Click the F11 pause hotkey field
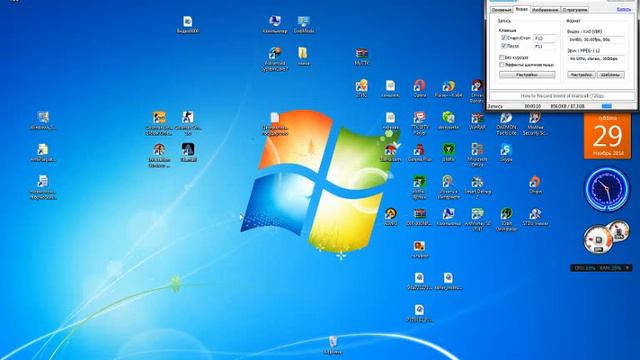 [544, 47]
